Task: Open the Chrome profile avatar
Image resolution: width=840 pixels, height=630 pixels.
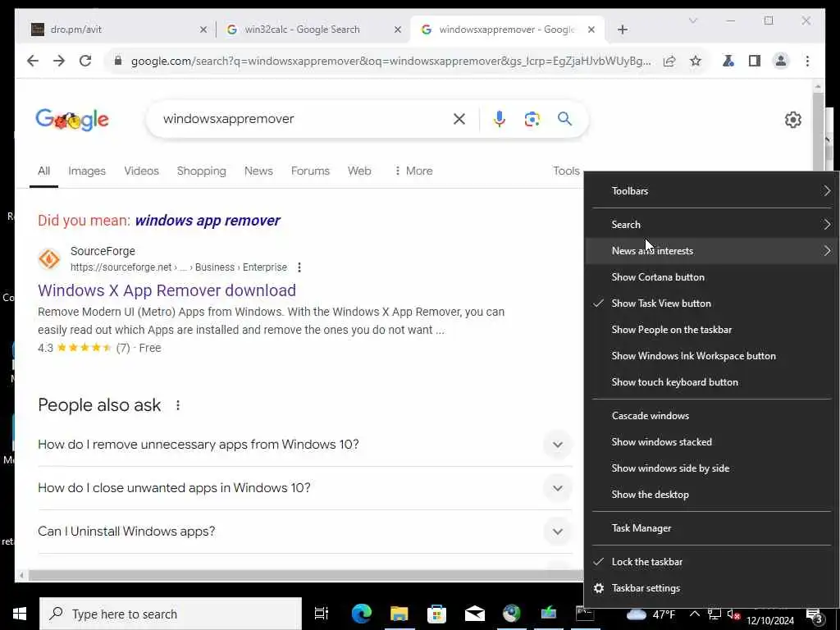Action: point(781,61)
